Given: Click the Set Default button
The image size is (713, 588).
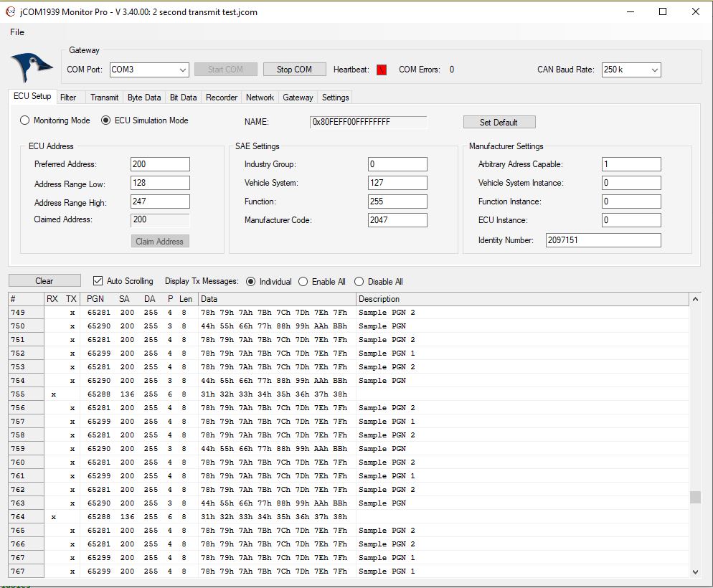Looking at the screenshot, I should pyautogui.click(x=499, y=122).
